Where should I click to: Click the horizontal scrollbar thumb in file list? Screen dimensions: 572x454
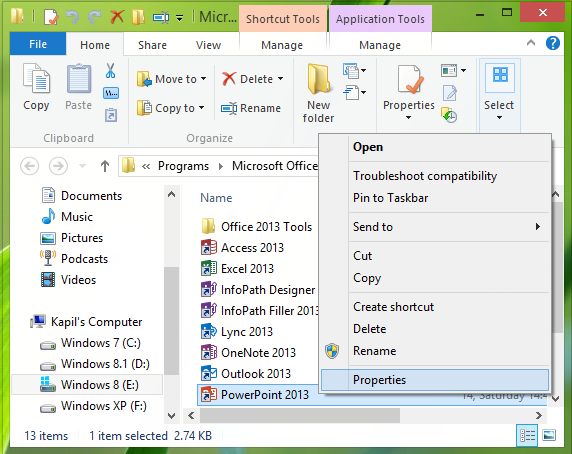click(300, 415)
